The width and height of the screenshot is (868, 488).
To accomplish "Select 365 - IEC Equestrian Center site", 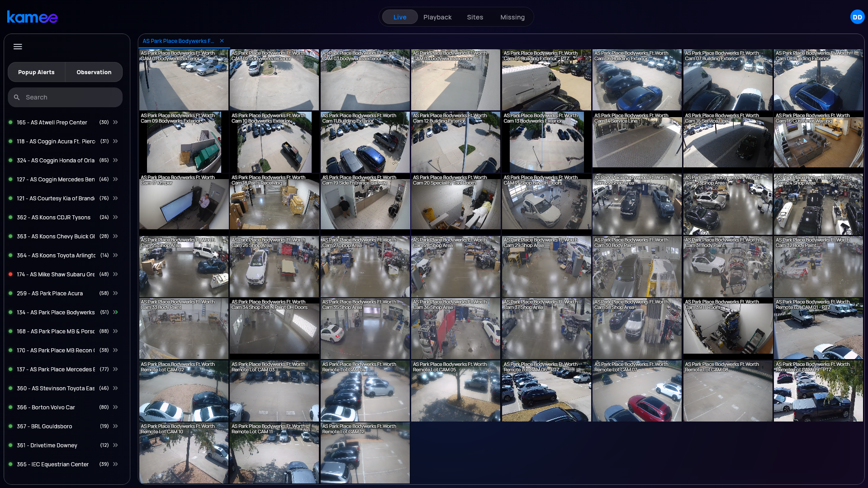I will [x=52, y=464].
